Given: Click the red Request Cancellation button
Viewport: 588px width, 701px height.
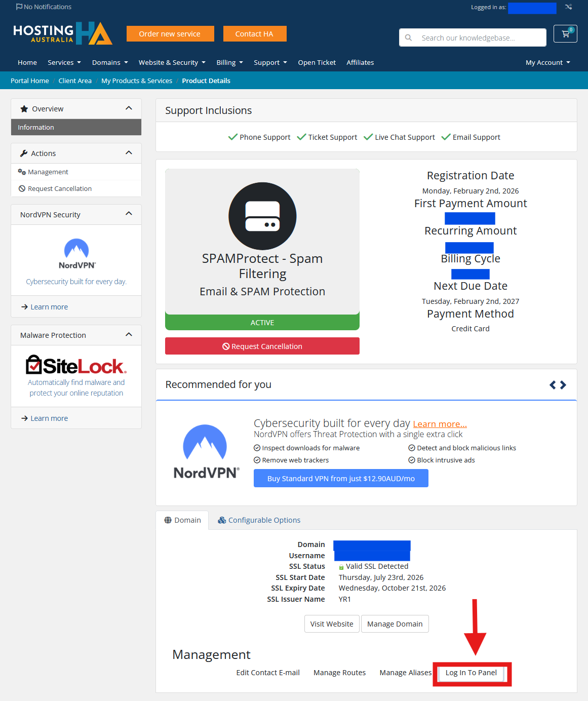Looking at the screenshot, I should (x=262, y=346).
